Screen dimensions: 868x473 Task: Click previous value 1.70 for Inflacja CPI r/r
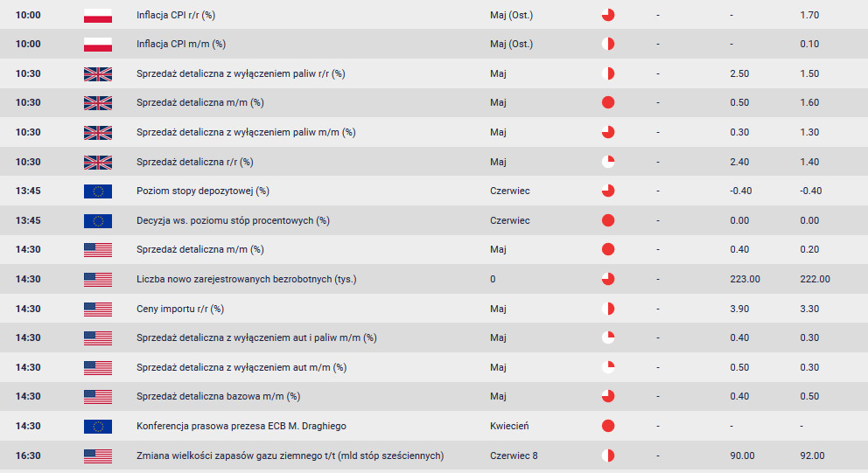coord(809,16)
